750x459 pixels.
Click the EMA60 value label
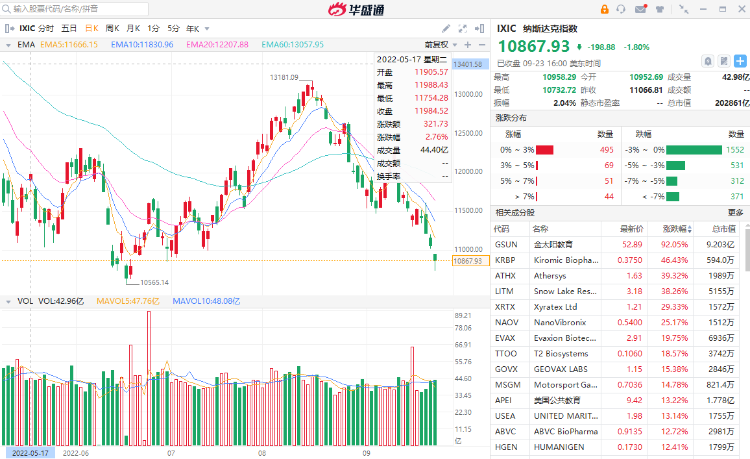pos(292,44)
